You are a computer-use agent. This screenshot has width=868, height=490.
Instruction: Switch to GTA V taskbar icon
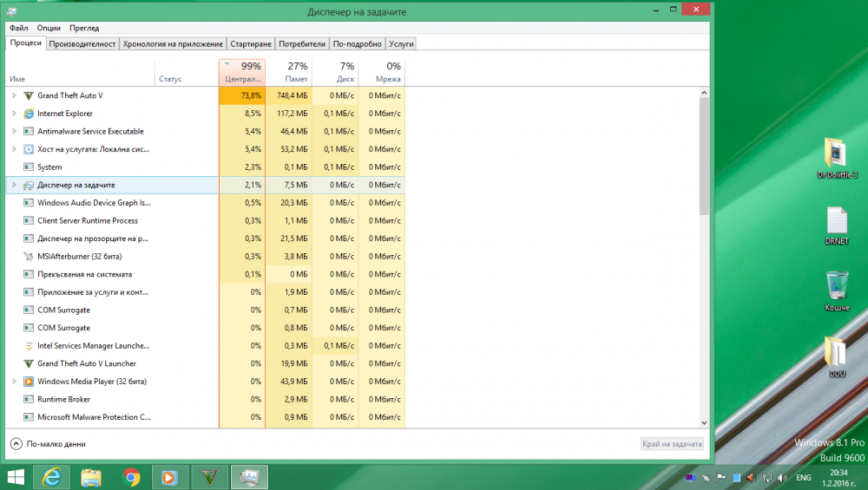[210, 477]
